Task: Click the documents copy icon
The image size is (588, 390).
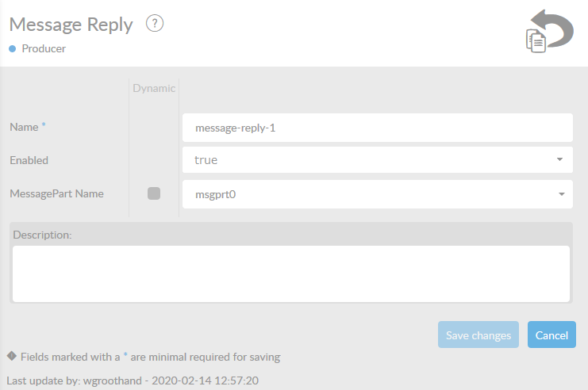Action: 536,40
